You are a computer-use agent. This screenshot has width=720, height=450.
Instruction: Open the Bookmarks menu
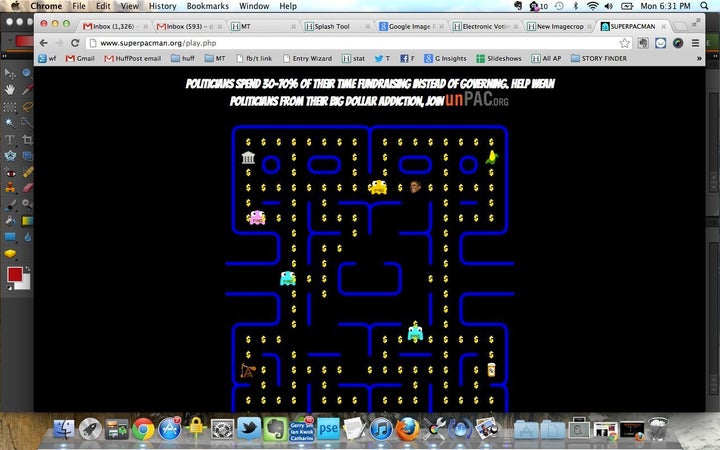coord(208,6)
